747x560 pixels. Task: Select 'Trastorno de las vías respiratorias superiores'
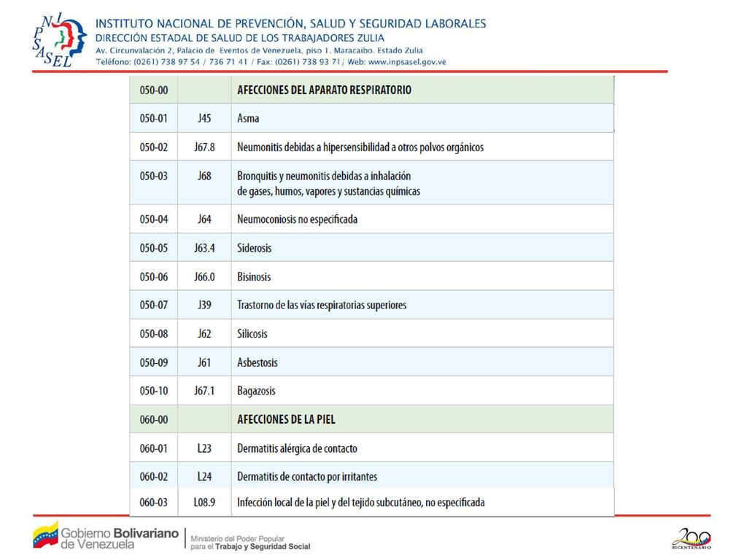pyautogui.click(x=322, y=306)
